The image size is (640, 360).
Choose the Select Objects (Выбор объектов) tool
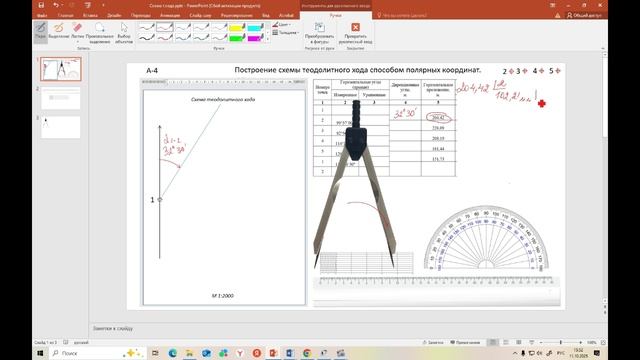point(124,32)
